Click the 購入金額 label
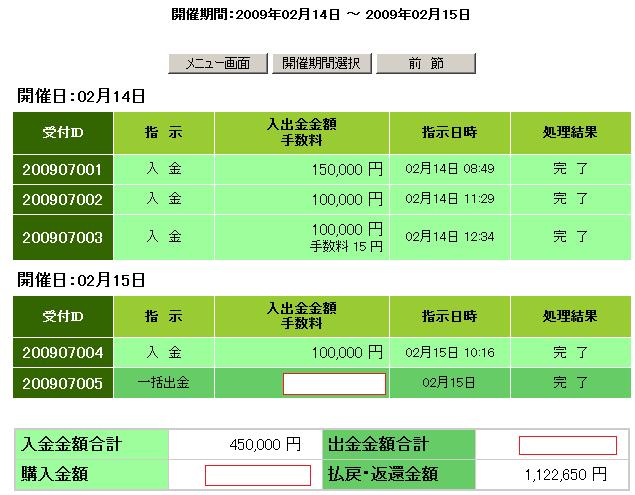 tap(54, 474)
